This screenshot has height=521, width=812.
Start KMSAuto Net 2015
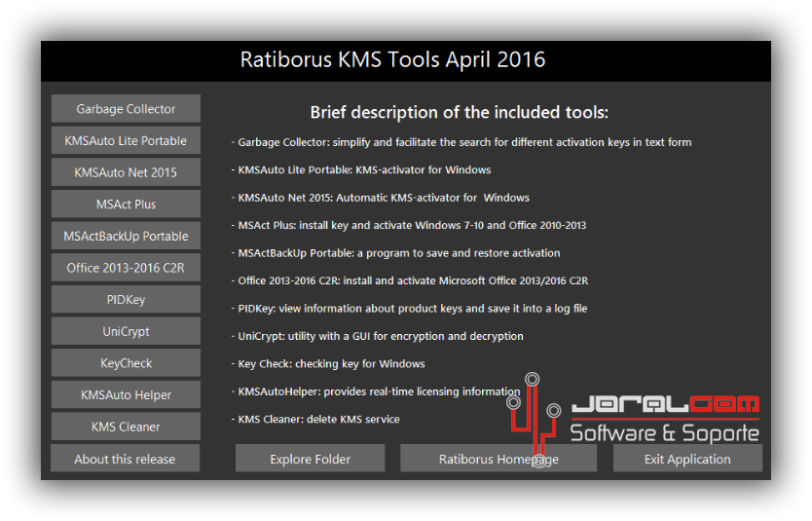126,172
